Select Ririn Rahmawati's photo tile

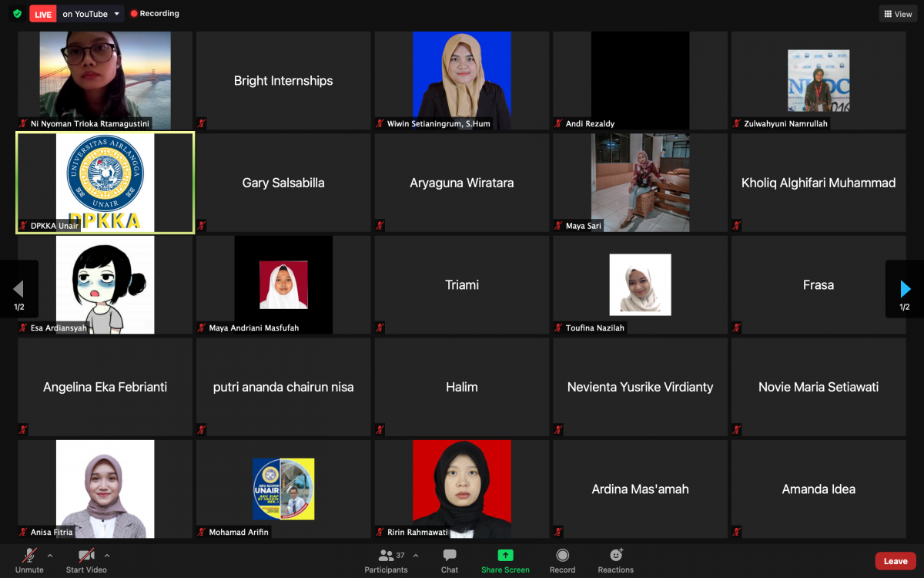click(462, 489)
